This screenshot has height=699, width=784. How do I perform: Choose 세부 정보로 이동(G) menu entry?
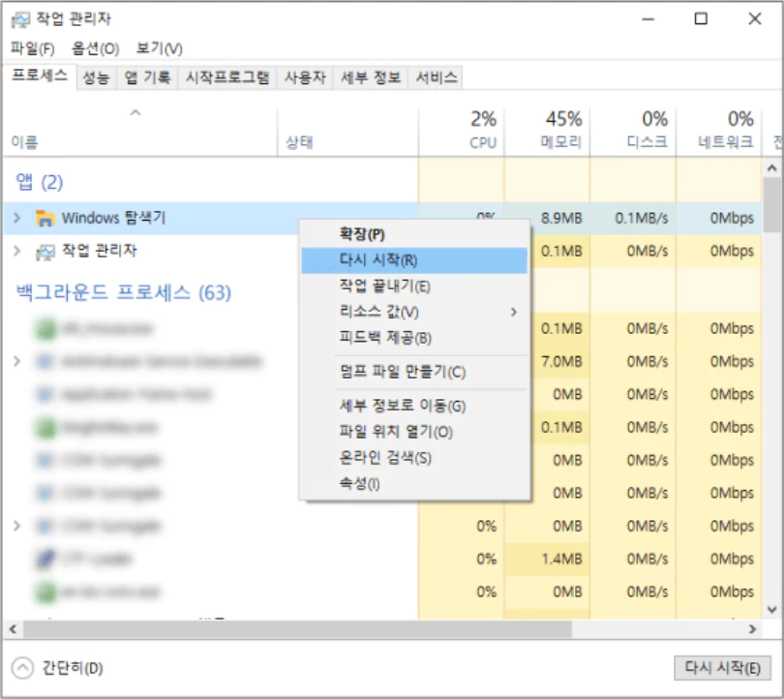click(x=414, y=406)
